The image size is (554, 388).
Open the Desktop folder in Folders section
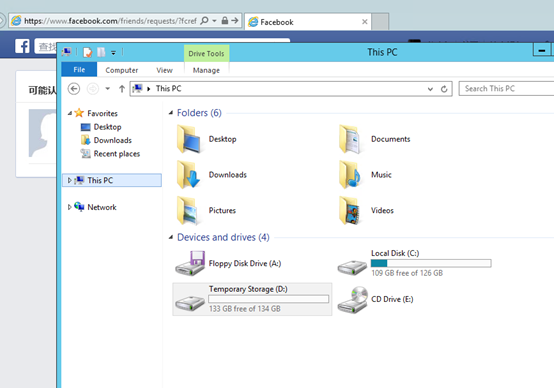[189, 139]
